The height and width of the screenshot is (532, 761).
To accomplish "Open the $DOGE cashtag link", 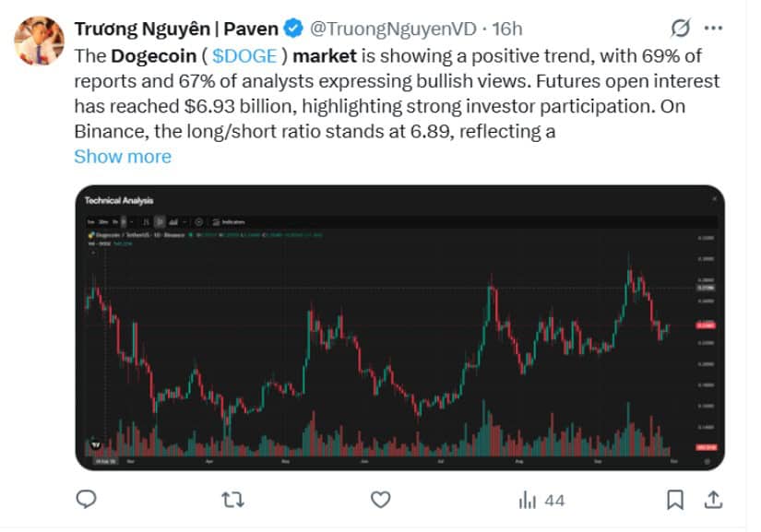I will point(251,55).
